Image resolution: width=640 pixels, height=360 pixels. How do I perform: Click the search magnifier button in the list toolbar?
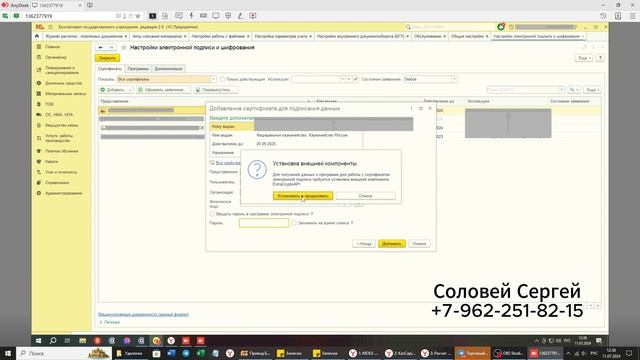(x=574, y=90)
